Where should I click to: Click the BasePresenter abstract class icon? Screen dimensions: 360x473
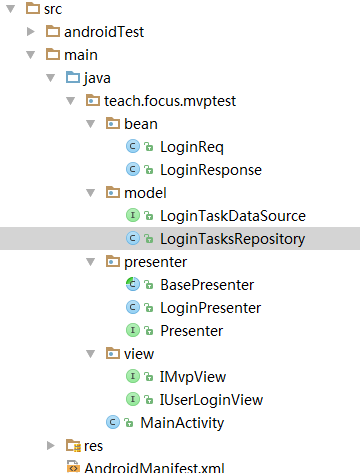[133, 285]
